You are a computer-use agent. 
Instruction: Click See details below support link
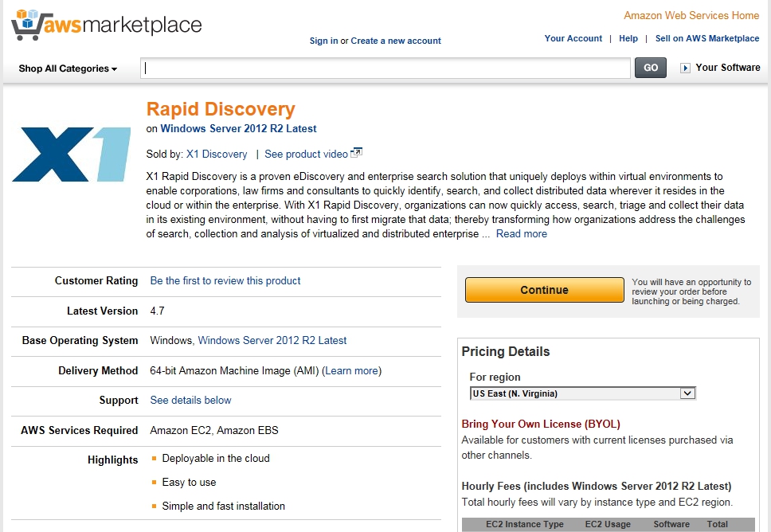pyautogui.click(x=190, y=401)
